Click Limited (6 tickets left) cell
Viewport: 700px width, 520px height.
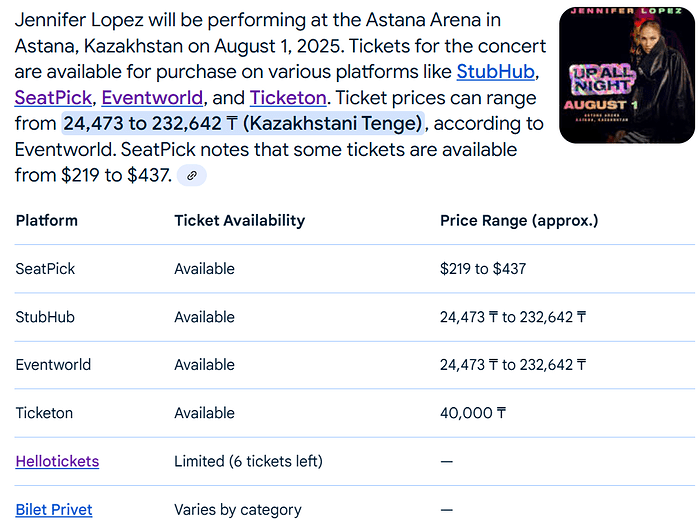(x=248, y=461)
